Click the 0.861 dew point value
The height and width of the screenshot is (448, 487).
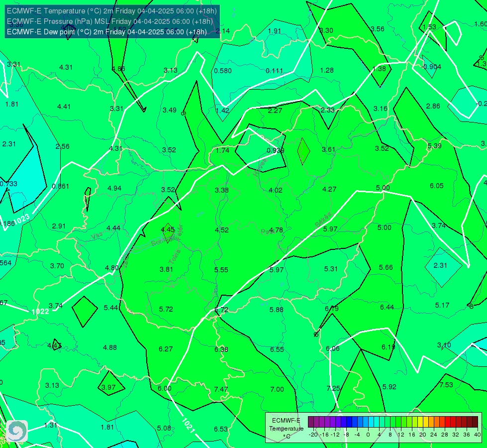[61, 187]
